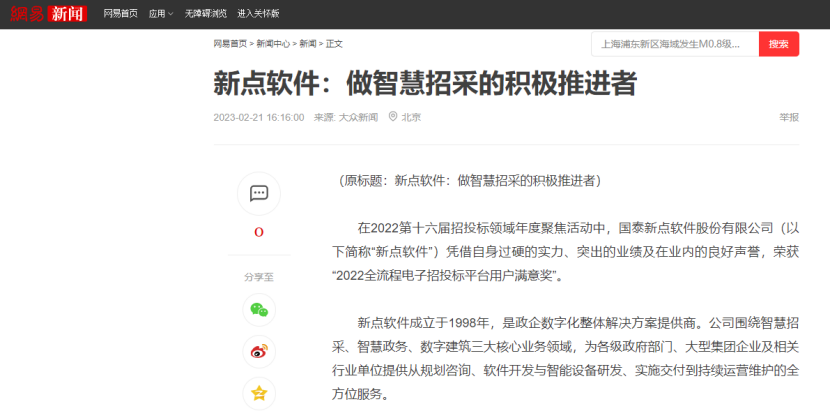
Task: Click the red 新闻 logo badge
Action: (x=67, y=14)
